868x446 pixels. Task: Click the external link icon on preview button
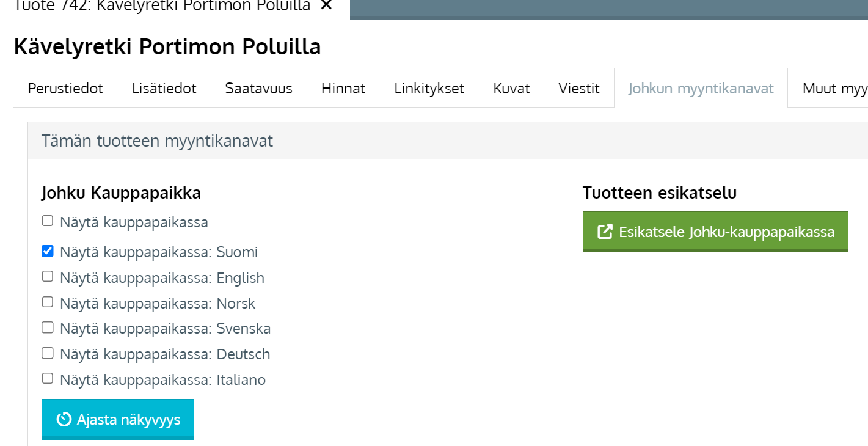(x=605, y=232)
